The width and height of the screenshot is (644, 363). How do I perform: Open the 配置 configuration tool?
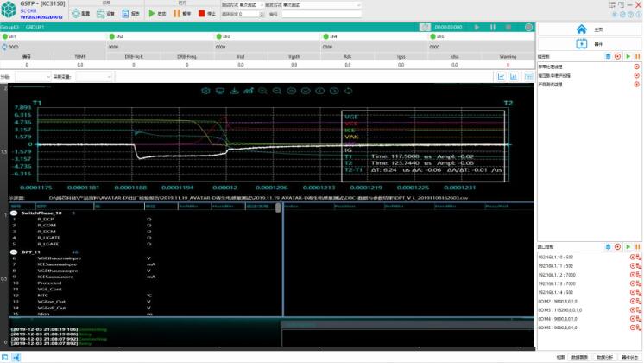80,14
